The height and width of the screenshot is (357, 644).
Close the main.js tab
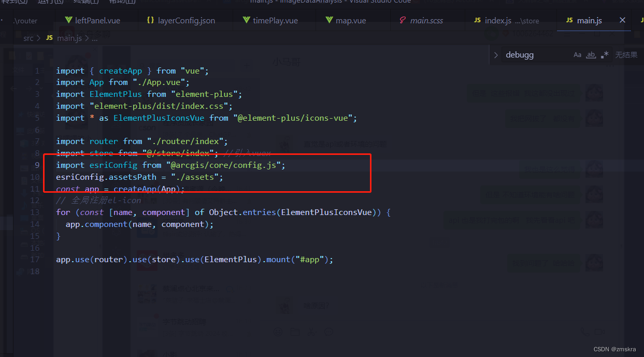tap(622, 20)
